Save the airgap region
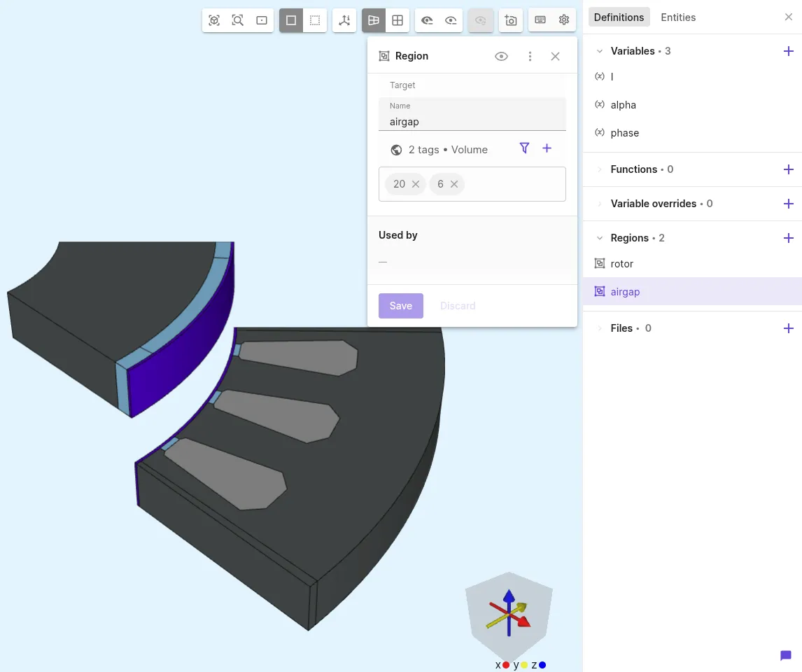Image resolution: width=802 pixels, height=672 pixels. 400,306
